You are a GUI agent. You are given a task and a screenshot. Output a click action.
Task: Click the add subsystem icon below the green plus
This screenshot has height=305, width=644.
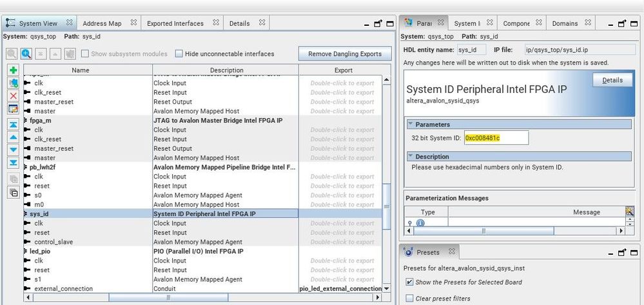tap(14, 83)
